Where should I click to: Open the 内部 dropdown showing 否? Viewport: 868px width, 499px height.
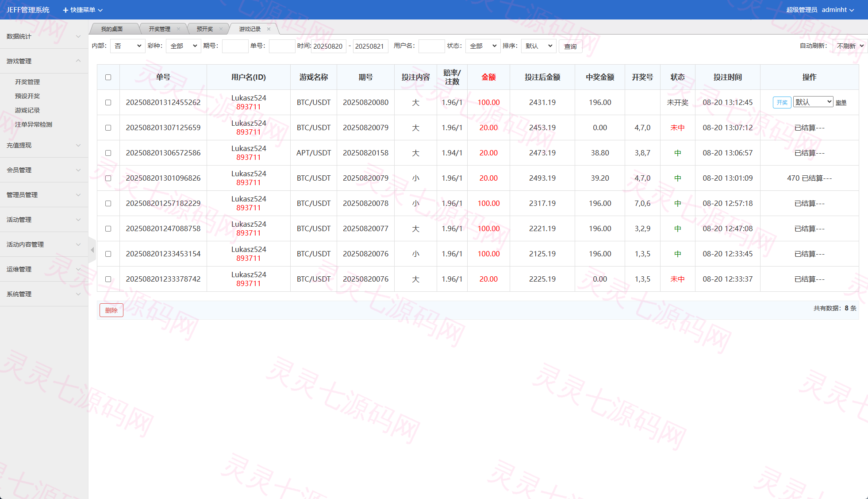(127, 46)
